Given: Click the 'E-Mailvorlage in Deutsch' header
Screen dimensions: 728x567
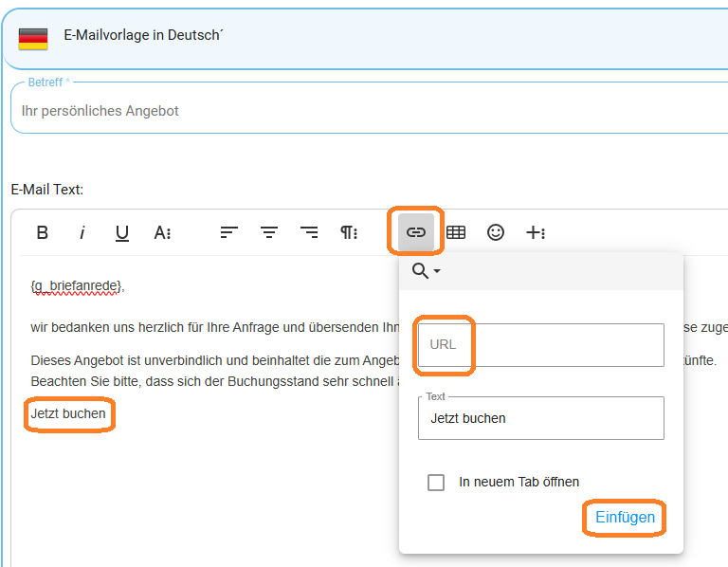Looking at the screenshot, I should click(x=143, y=35).
